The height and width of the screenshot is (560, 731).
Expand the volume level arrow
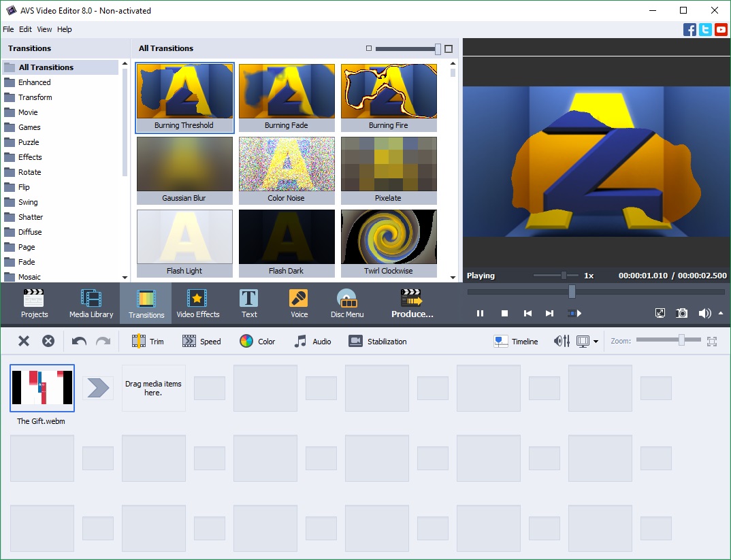click(x=721, y=313)
